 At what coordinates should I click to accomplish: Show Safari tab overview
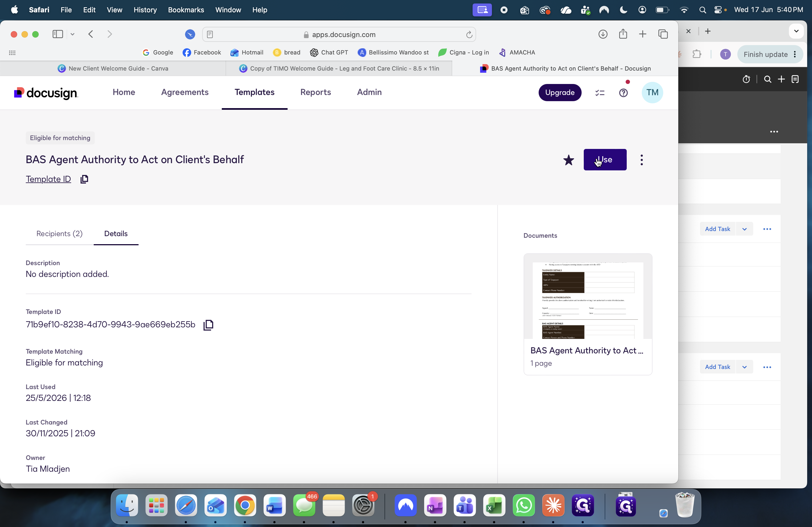tap(663, 34)
